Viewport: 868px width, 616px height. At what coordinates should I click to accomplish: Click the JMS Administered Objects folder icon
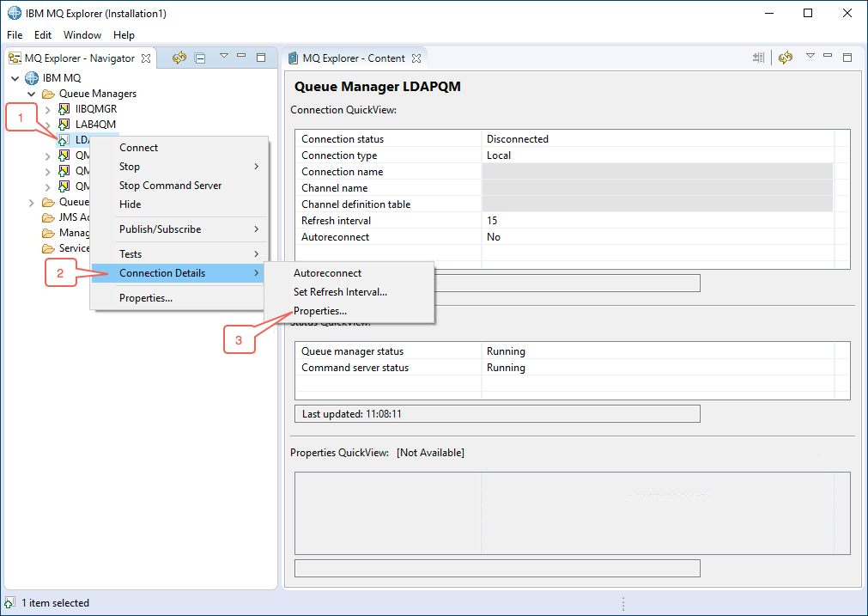tap(49, 217)
